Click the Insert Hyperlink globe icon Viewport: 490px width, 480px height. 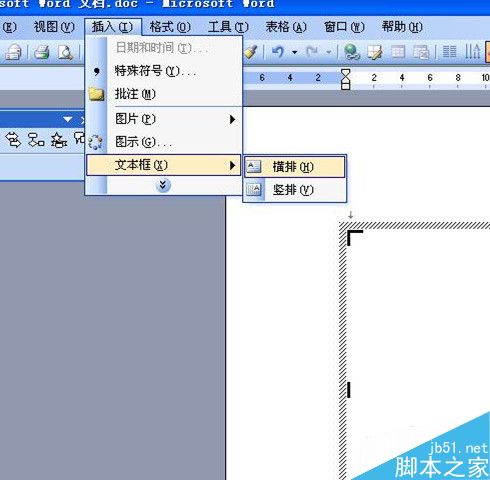(x=352, y=52)
